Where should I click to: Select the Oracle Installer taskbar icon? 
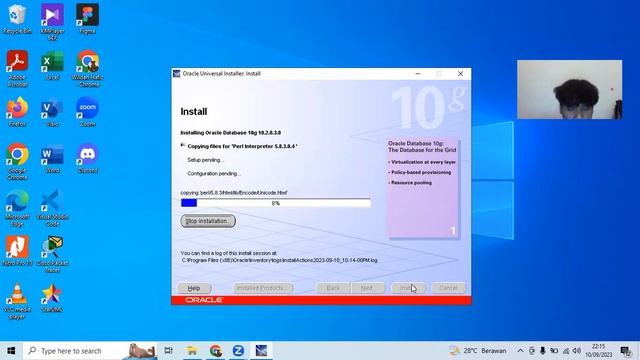261,351
